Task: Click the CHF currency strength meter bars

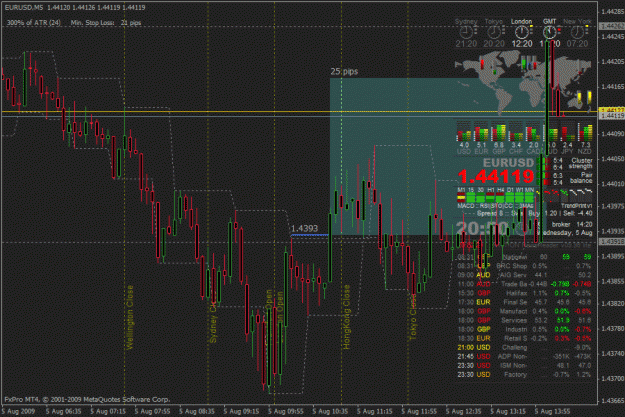Action: tap(516, 132)
